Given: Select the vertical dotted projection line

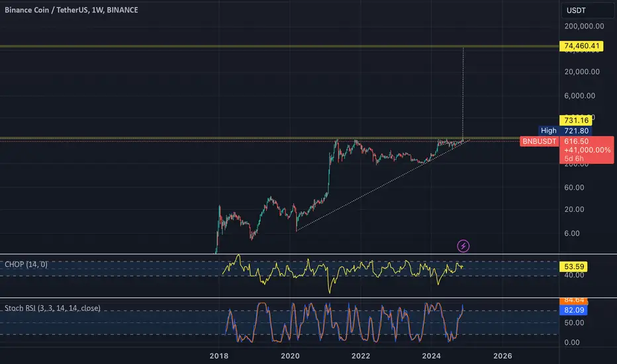Looking at the screenshot, I should [x=463, y=93].
